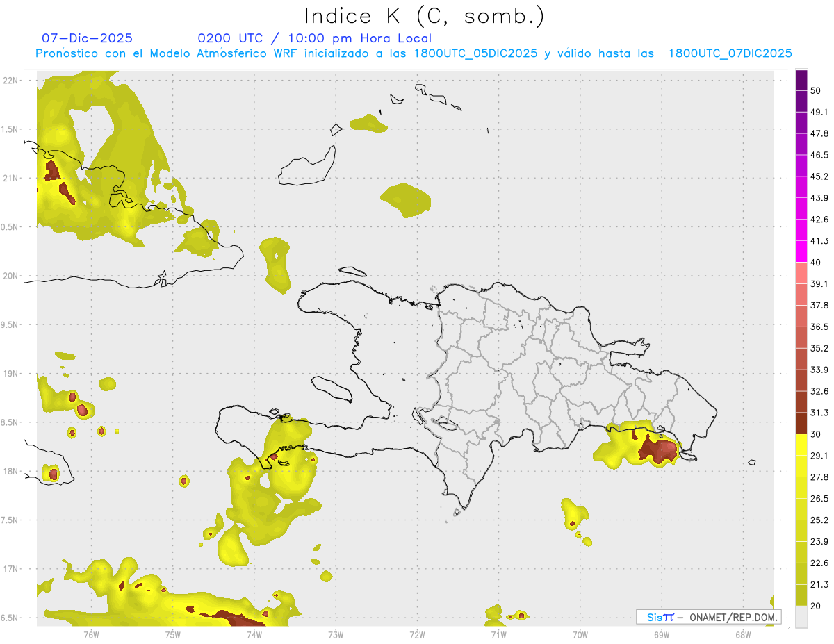Click the "31.3" value on the color scale
Screen dimensions: 834x644
pyautogui.click(x=819, y=413)
